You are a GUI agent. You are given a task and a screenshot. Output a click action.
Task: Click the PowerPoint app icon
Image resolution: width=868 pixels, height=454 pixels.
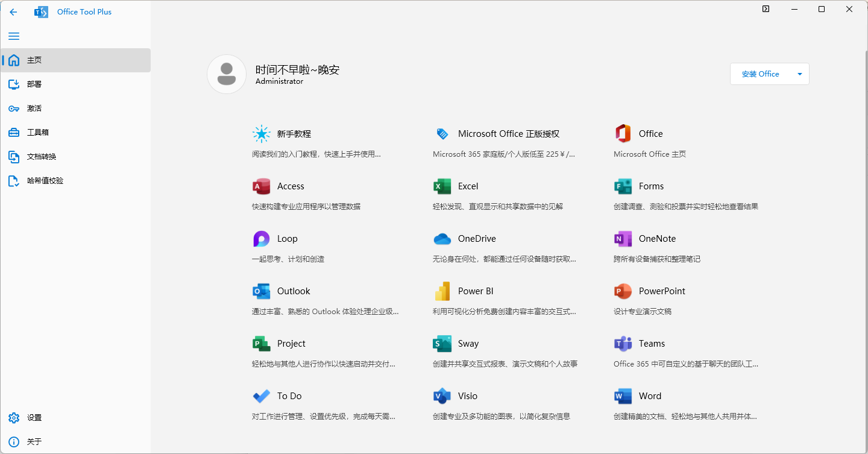623,291
